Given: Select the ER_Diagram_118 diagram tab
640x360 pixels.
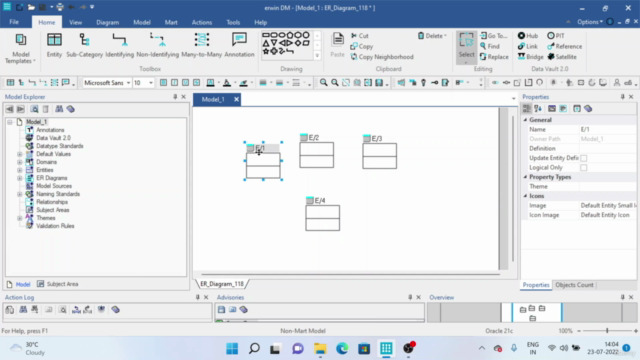Looking at the screenshot, I should 222,284.
